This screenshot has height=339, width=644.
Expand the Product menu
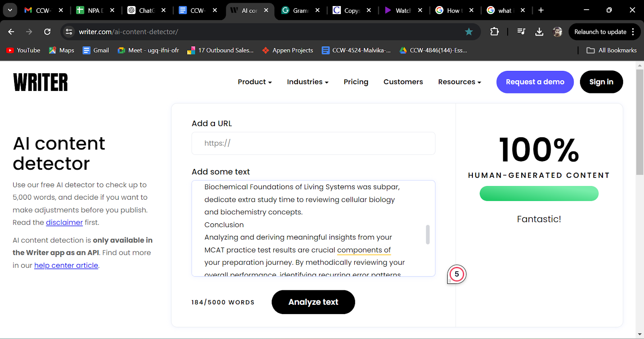255,82
